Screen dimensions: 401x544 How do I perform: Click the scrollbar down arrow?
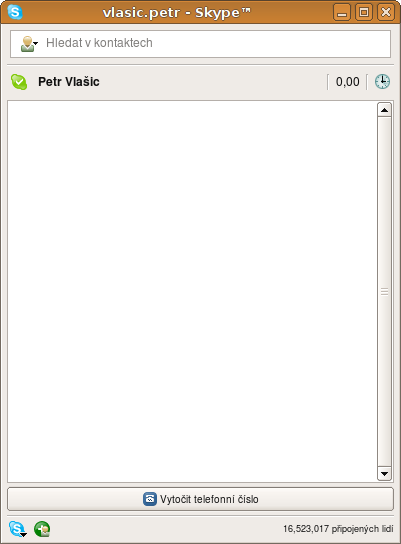(384, 474)
